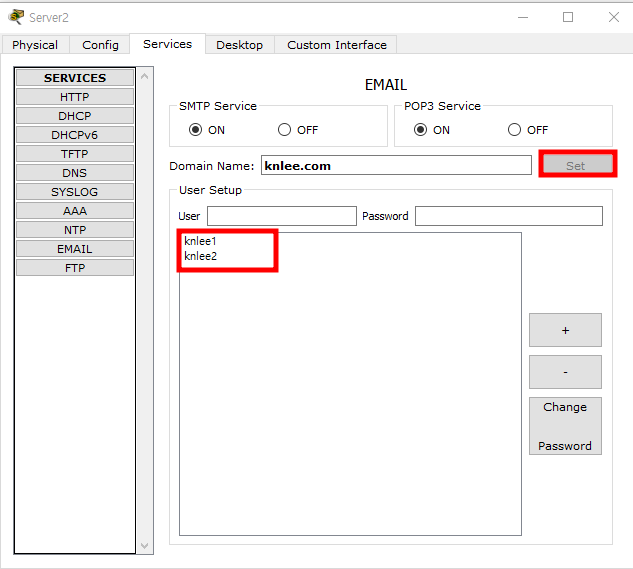Open the AAA service settings

[75, 211]
